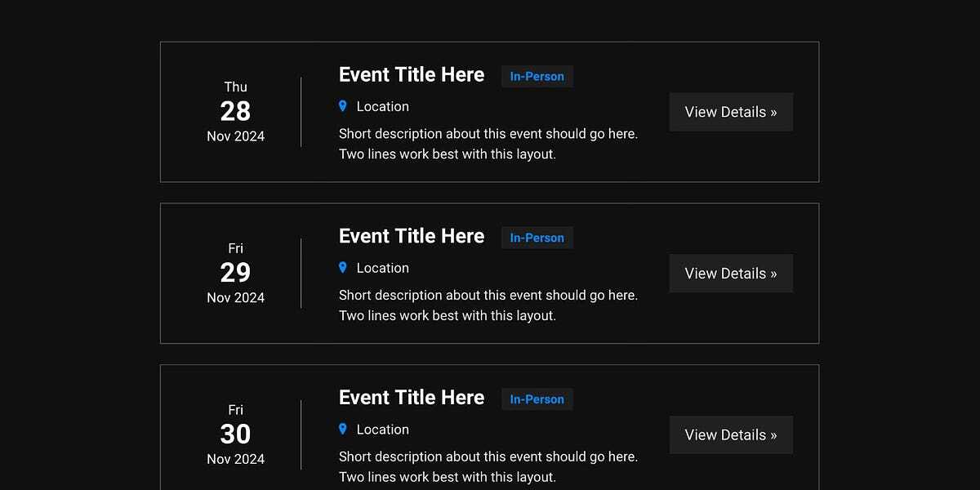
Task: Click the large date number 29
Action: (235, 273)
